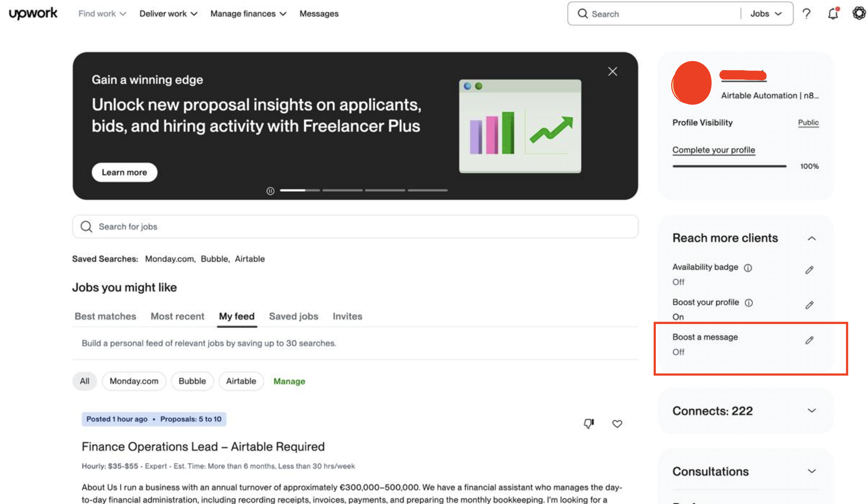868x504 pixels.
Task: Switch to the Most recent tab
Action: coord(178,316)
